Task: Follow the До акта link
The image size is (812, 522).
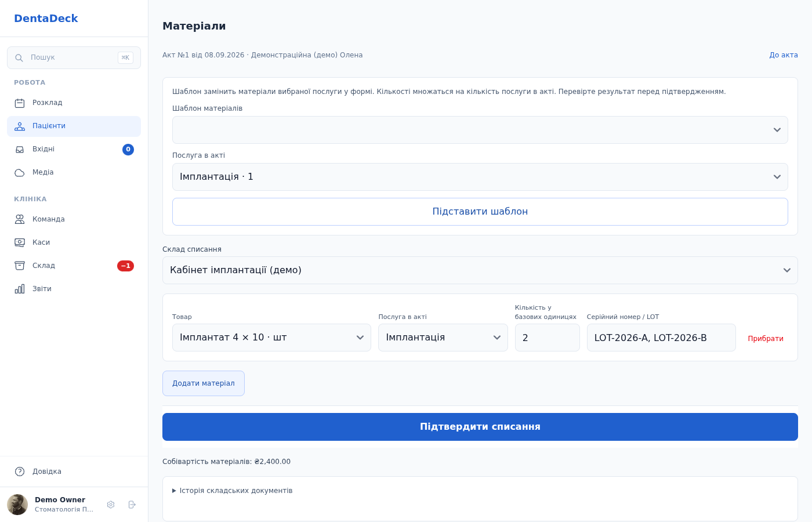Action: 784,55
